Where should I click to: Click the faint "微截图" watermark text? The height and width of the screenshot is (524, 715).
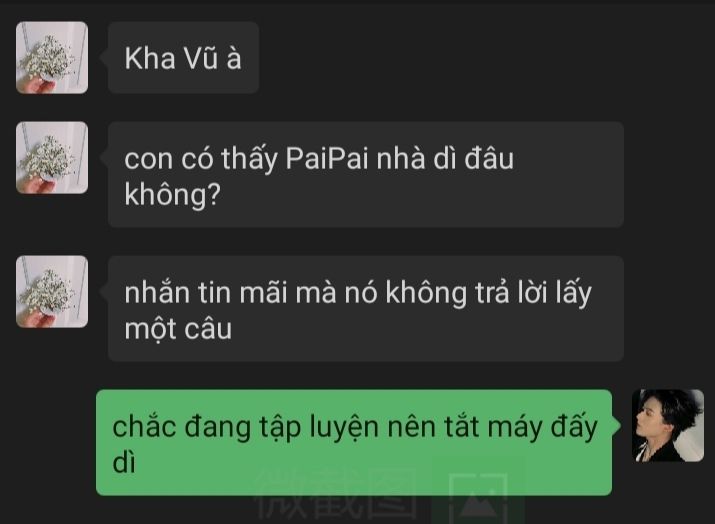point(336,494)
